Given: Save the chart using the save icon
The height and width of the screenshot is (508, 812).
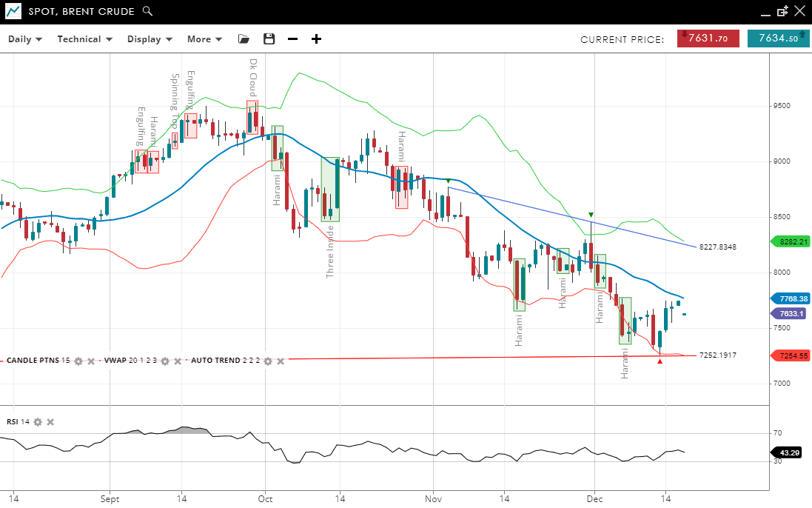Looking at the screenshot, I should coord(269,39).
